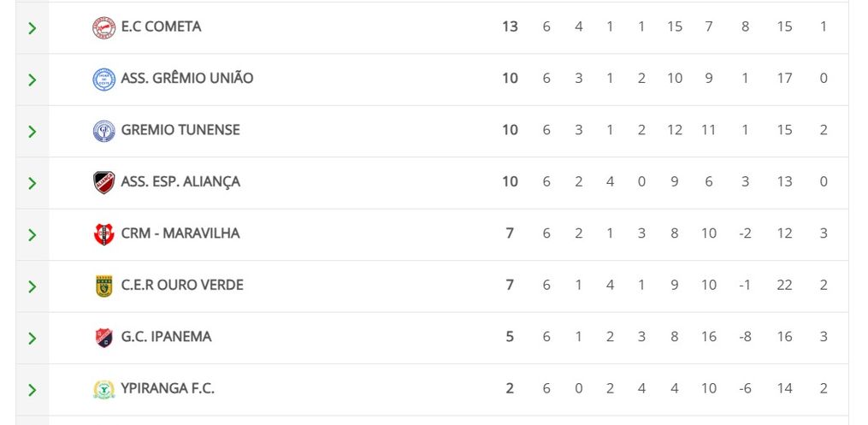
Task: Open the GREMIO TUNENSE team name
Action: coord(180,130)
